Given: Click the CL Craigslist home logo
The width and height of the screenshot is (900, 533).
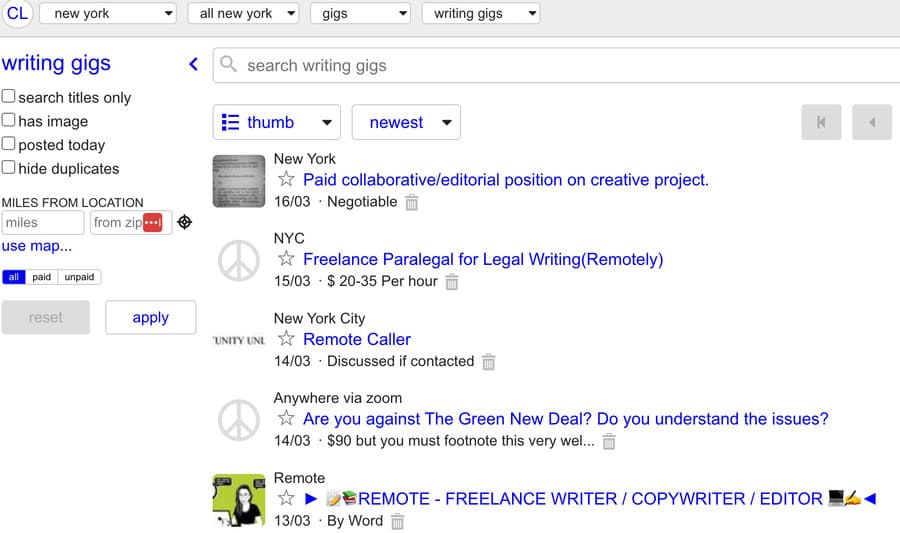Looking at the screenshot, I should [18, 13].
